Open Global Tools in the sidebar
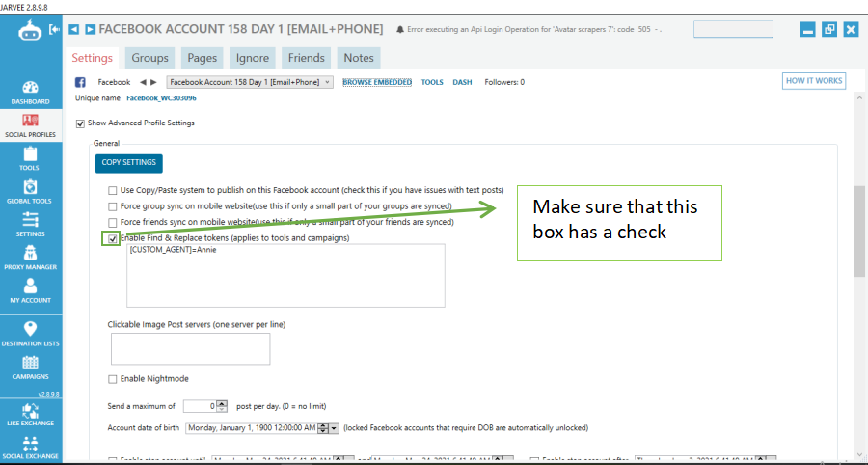Screen dimensions: 868x465 (x=31, y=192)
